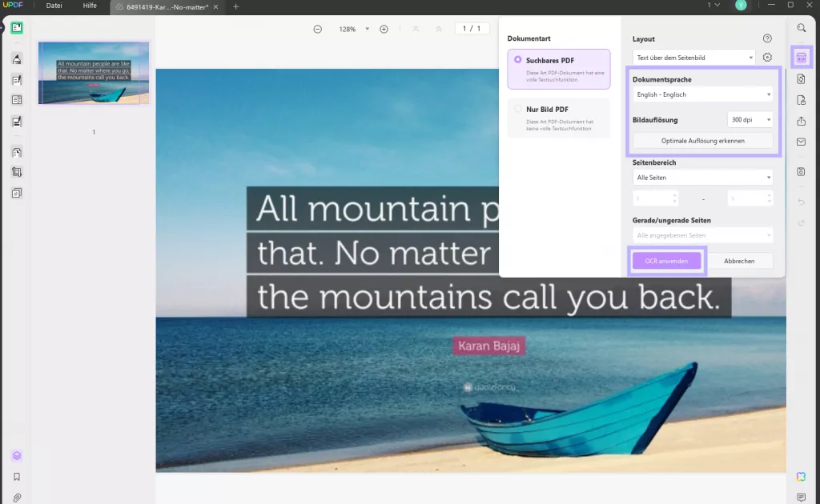The height and width of the screenshot is (504, 820).
Task: Add a new tab with plus button
Action: pyautogui.click(x=236, y=6)
